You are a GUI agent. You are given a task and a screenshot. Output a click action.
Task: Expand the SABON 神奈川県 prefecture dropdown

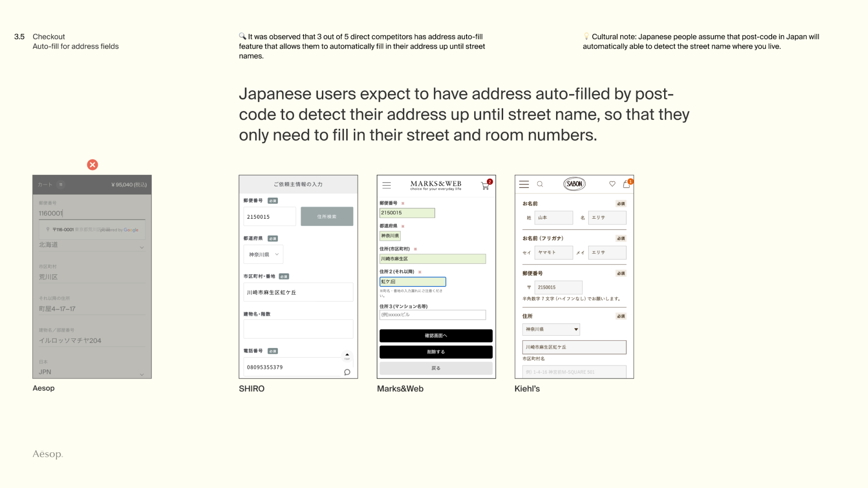click(x=551, y=329)
